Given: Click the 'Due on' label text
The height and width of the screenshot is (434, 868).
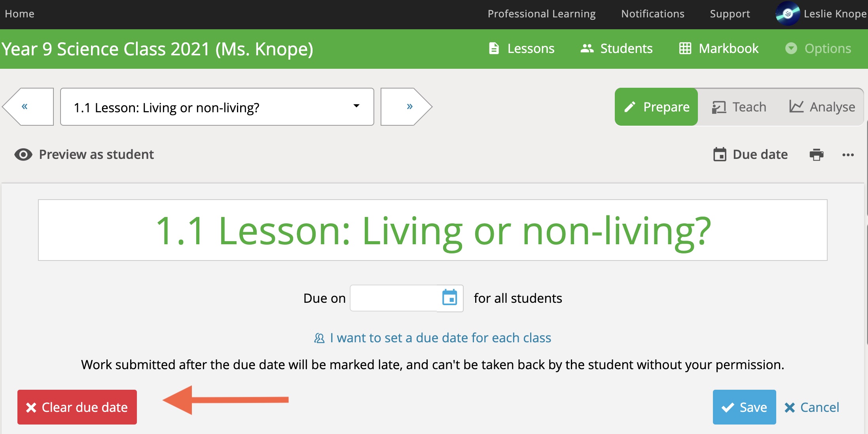Looking at the screenshot, I should point(324,298).
